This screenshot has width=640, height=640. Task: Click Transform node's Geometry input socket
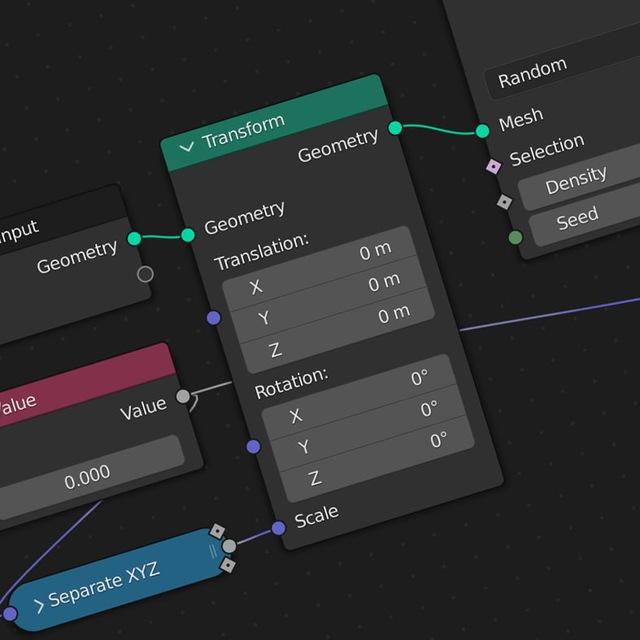(188, 235)
